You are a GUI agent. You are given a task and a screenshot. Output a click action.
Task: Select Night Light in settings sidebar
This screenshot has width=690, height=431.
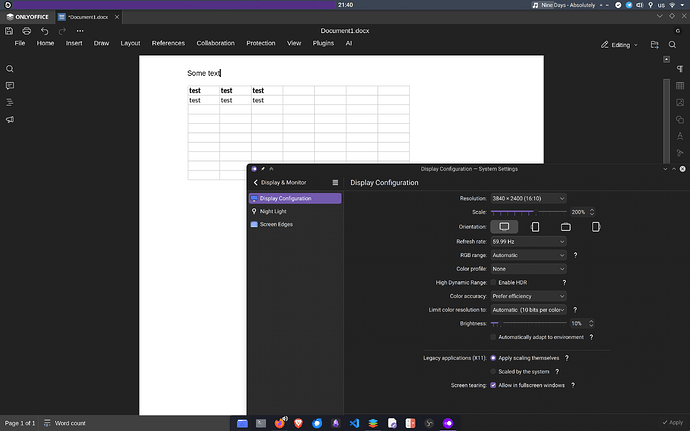point(295,211)
